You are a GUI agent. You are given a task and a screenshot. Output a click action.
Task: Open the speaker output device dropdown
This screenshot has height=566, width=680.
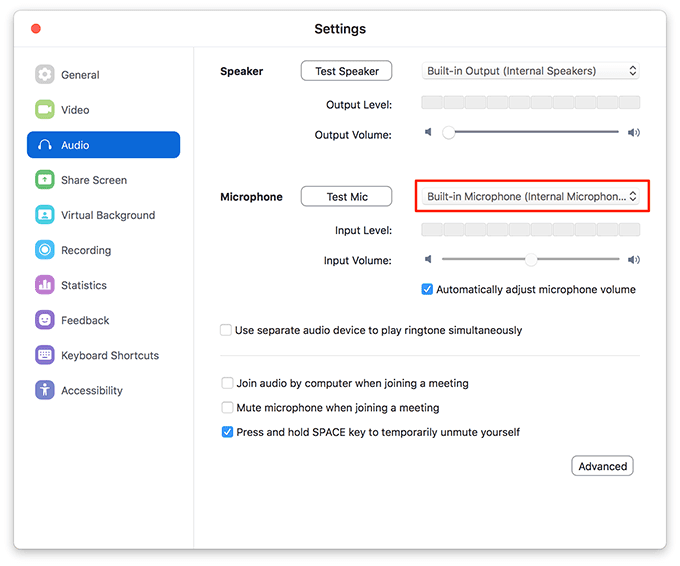[x=530, y=71]
